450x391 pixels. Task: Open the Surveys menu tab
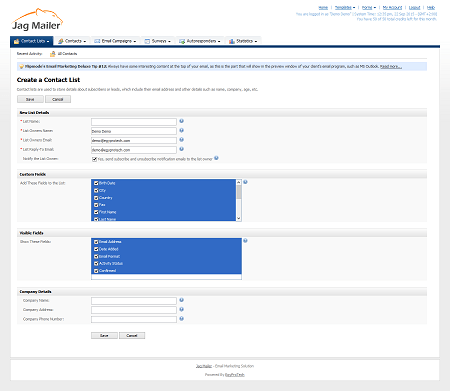[x=158, y=41]
